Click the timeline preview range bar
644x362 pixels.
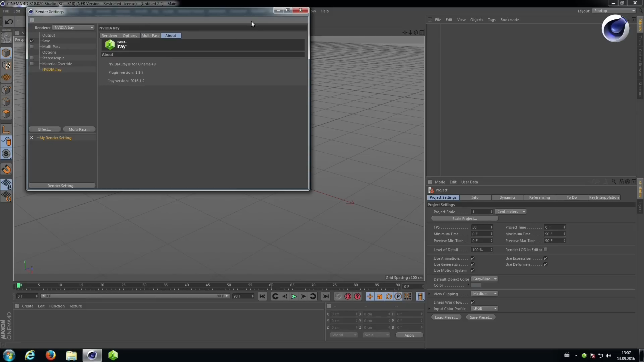point(135,296)
